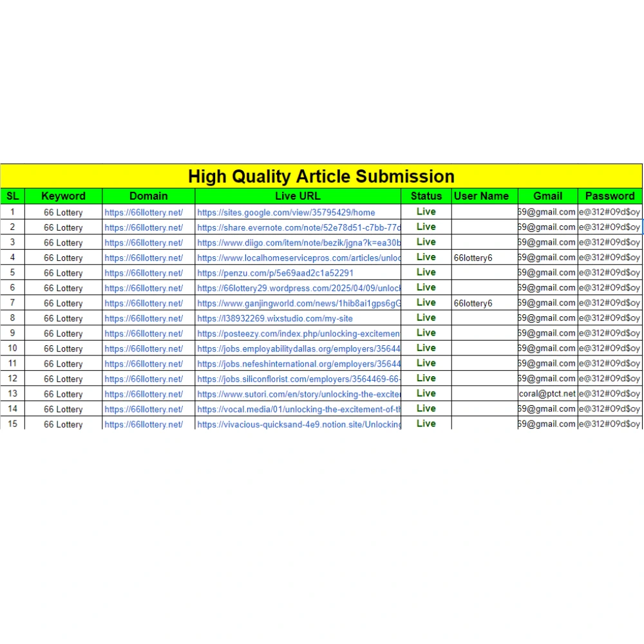Image resolution: width=644 pixels, height=644 pixels.
Task: Select the Live status cell in row 8
Action: pos(426,317)
